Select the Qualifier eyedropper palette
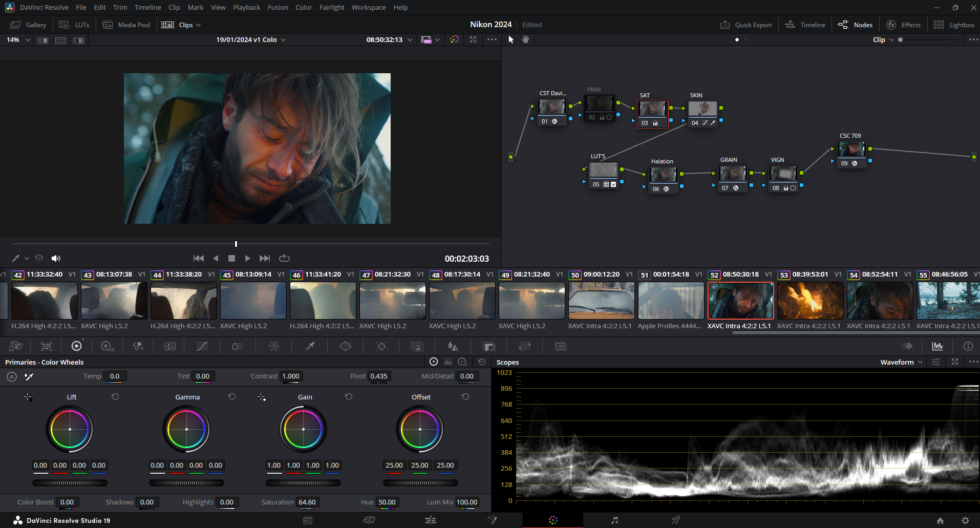 pyautogui.click(x=310, y=346)
